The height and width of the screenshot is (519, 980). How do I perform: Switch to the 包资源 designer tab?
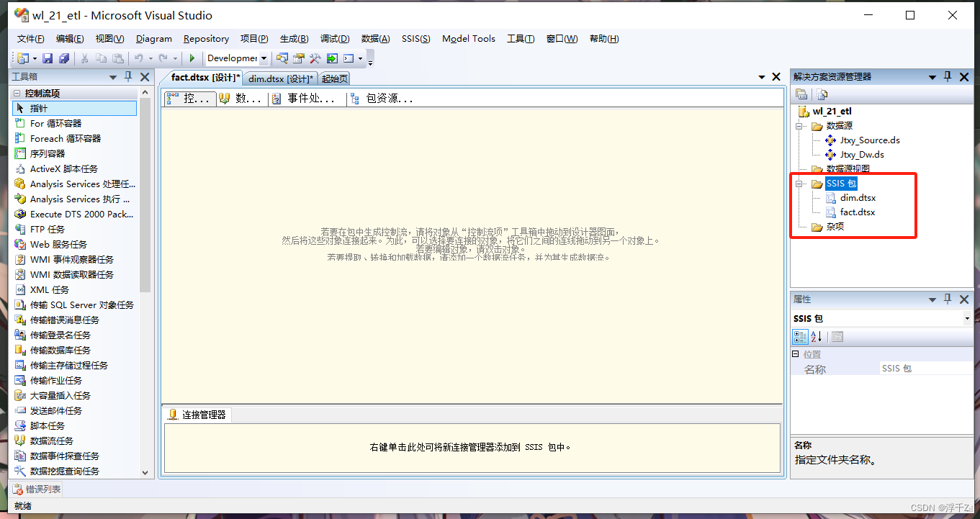384,99
